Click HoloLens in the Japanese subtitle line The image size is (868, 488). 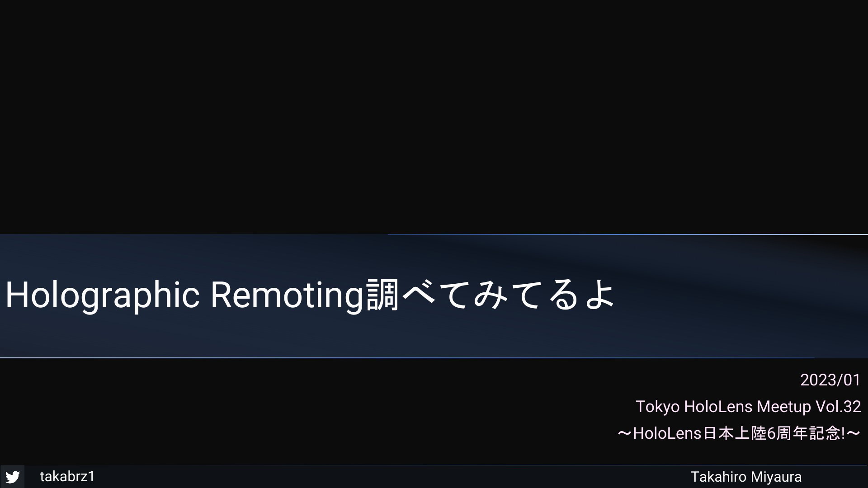(x=667, y=433)
